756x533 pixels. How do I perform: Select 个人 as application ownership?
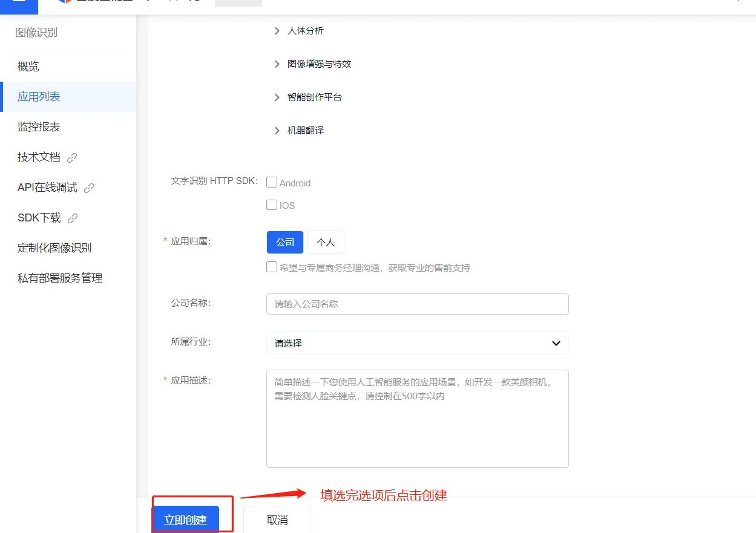click(x=326, y=242)
